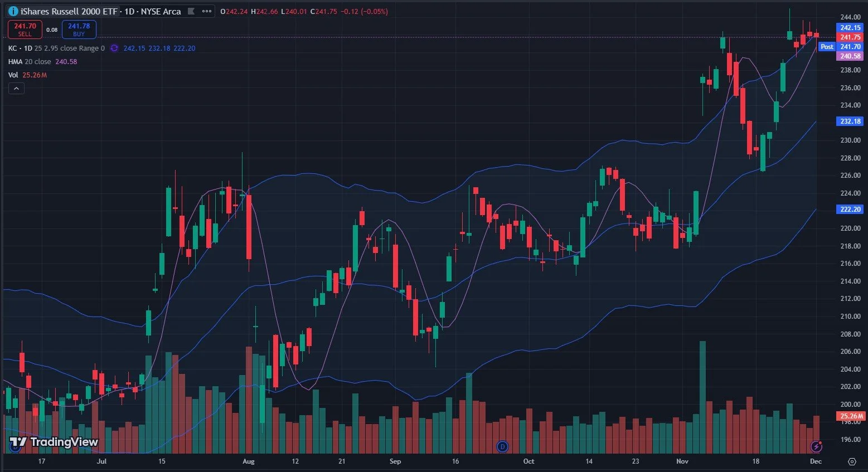Click the Nov label on time axis
The width and height of the screenshot is (868, 472).
(682, 461)
